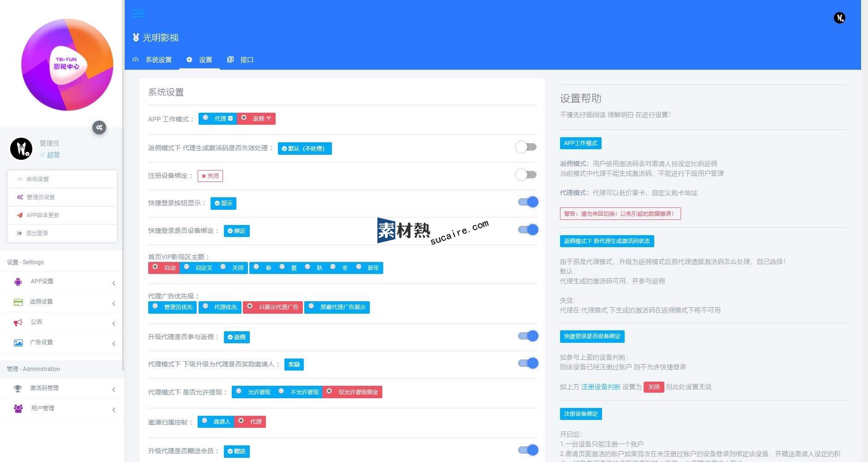Viewport: 868px width, 462px height.
Task: Click the picture icon for 广告设置
Action: (18, 343)
